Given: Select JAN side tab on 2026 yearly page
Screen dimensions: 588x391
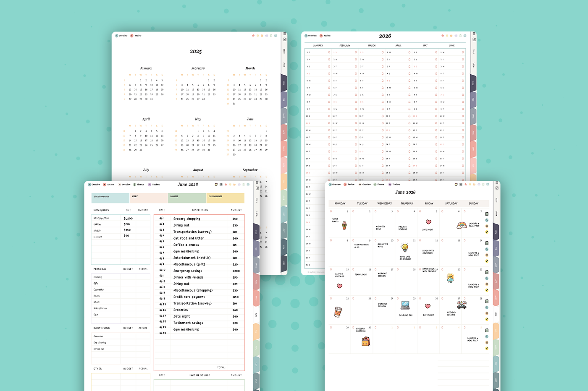Looking at the screenshot, I should click(473, 83).
